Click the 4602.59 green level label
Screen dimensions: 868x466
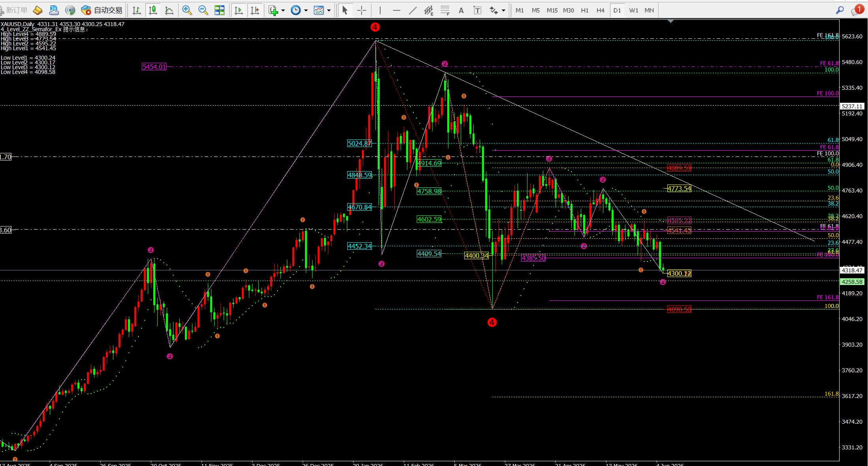click(429, 219)
